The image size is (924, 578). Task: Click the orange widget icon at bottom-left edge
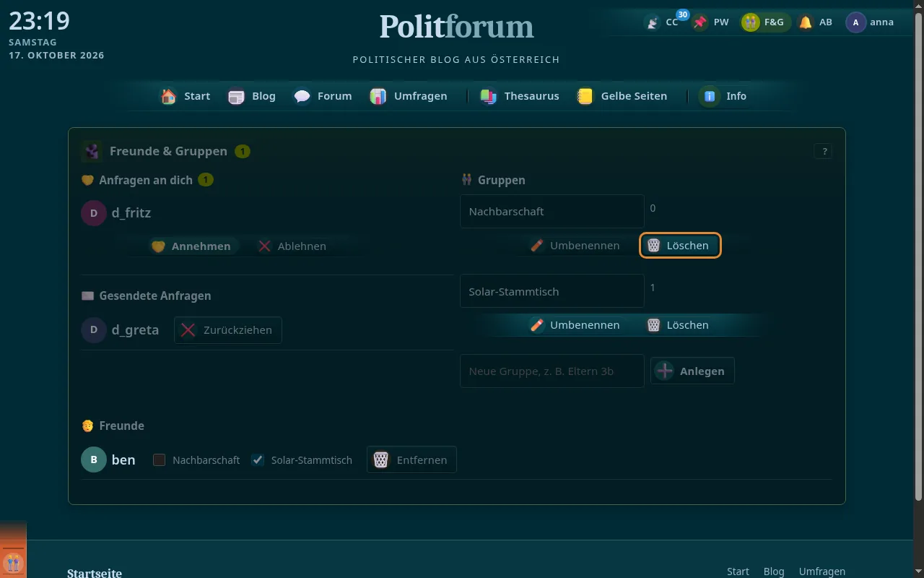(13, 562)
